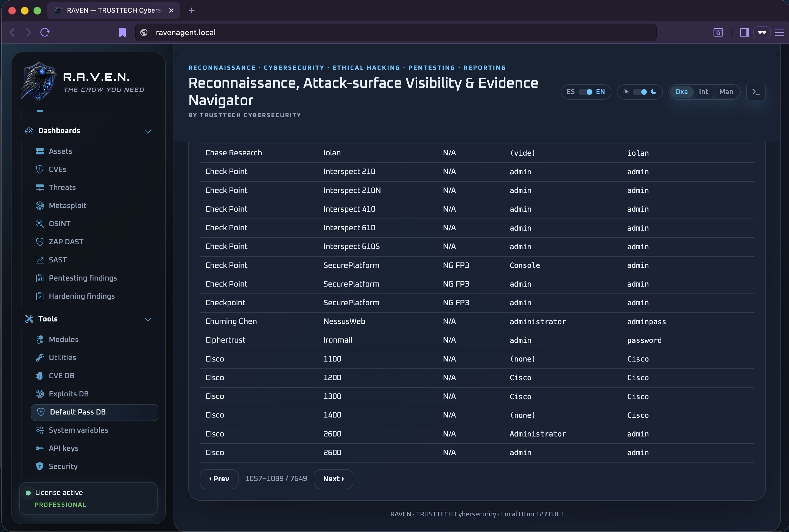The width and height of the screenshot is (789, 532).
Task: Click the Ironmail model cell
Action: 338,340
